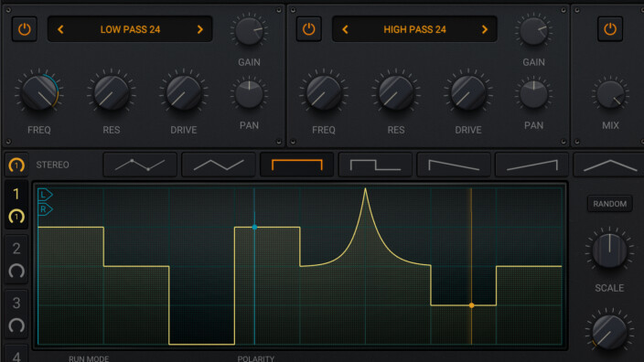This screenshot has height=362, width=644.
Task: Click the high pass filter RES knob
Action: click(396, 92)
